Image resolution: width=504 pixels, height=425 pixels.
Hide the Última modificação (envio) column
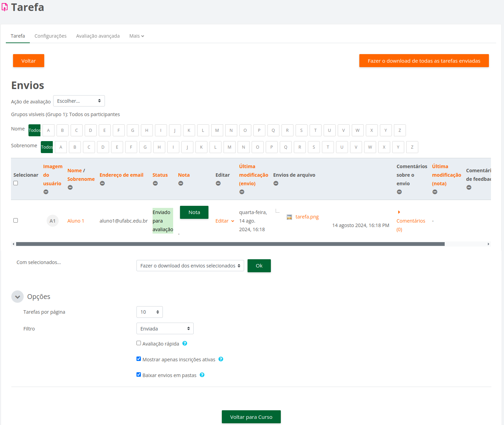[x=242, y=192]
